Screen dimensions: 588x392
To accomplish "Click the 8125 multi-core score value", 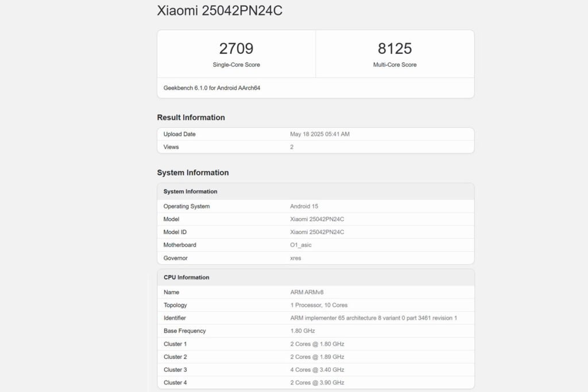I will [394, 48].
